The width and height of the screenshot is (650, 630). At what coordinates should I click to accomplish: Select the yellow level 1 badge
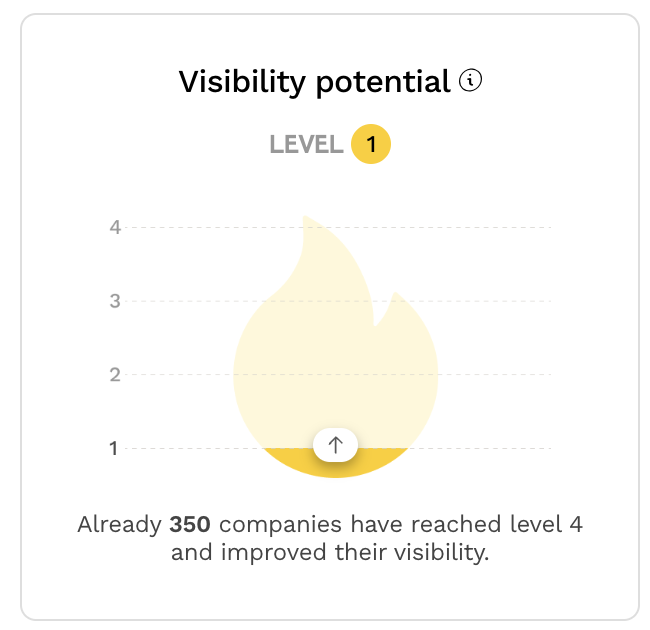pos(371,144)
